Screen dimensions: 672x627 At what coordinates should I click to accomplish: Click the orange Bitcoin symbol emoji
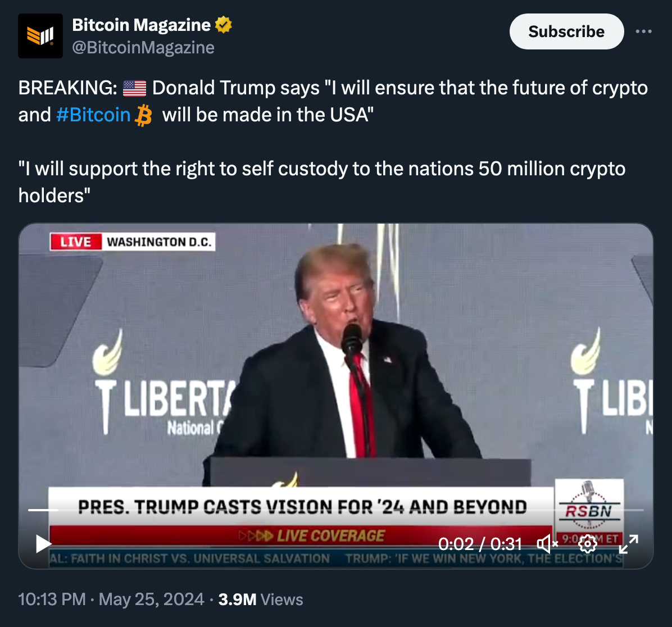[x=144, y=115]
